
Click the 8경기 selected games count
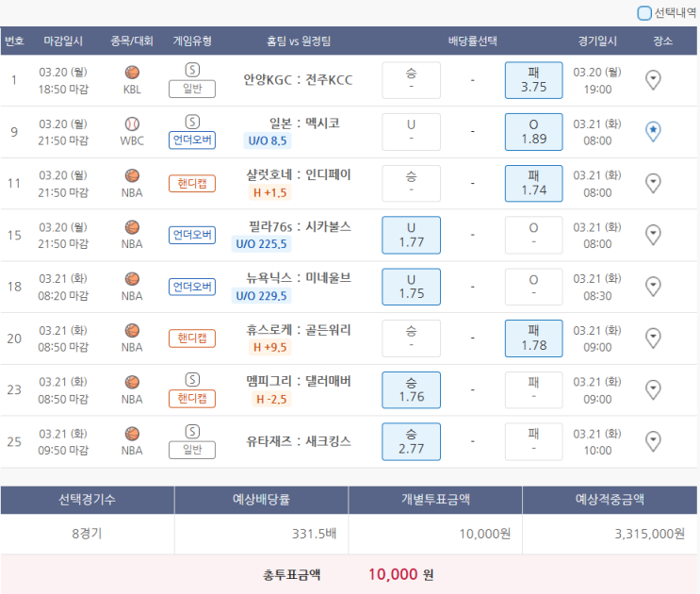87,534
